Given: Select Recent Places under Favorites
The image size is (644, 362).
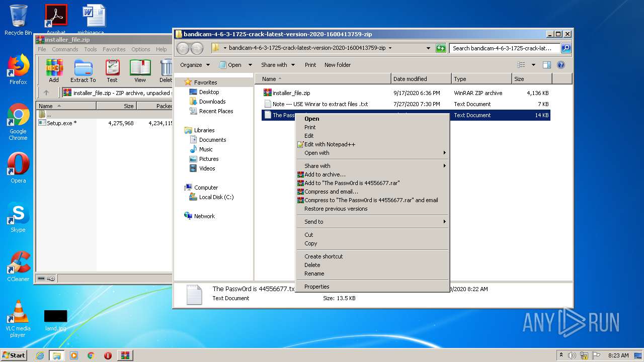Looking at the screenshot, I should 216,111.
